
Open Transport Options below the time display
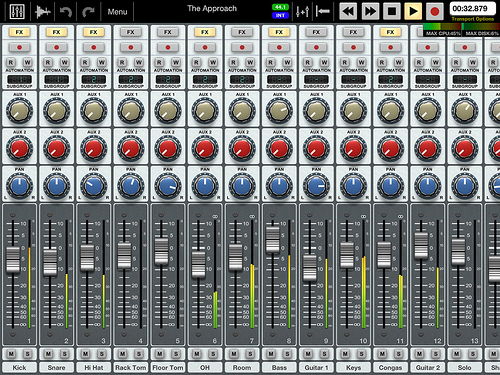click(x=473, y=19)
